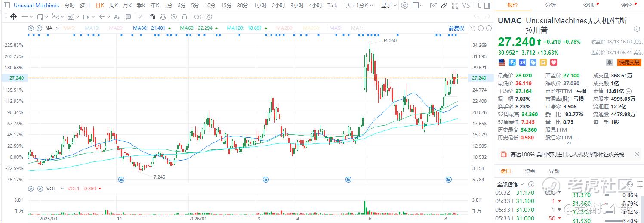Image resolution: width=644 pixels, height=223 pixels.
Task: Select the rectangle shape drawing tool
Action: (40, 17)
